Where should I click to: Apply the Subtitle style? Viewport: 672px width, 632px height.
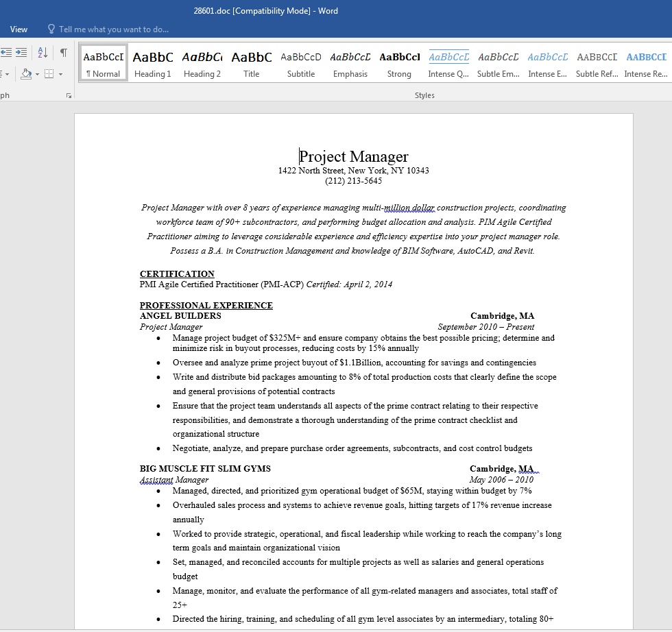tap(301, 63)
